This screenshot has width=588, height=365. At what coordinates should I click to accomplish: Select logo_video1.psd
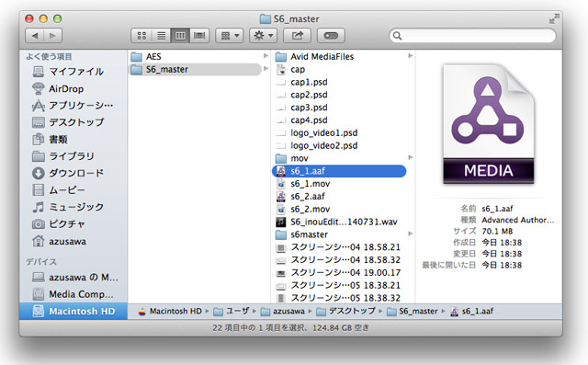pos(317,133)
